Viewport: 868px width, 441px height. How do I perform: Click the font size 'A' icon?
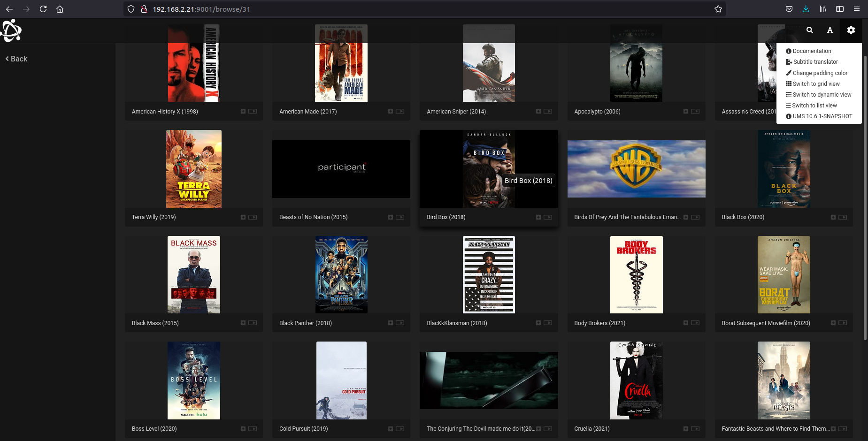click(x=830, y=30)
